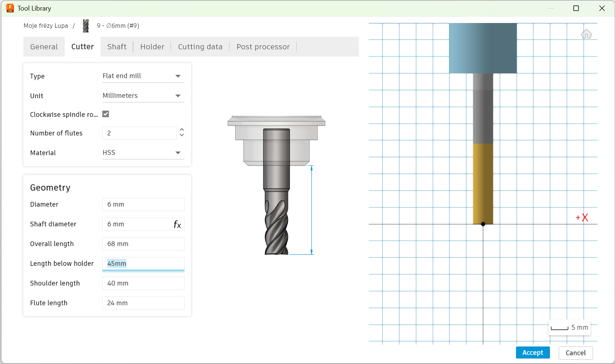Open the Cutting data tab
This screenshot has height=364, width=615.
click(x=200, y=47)
